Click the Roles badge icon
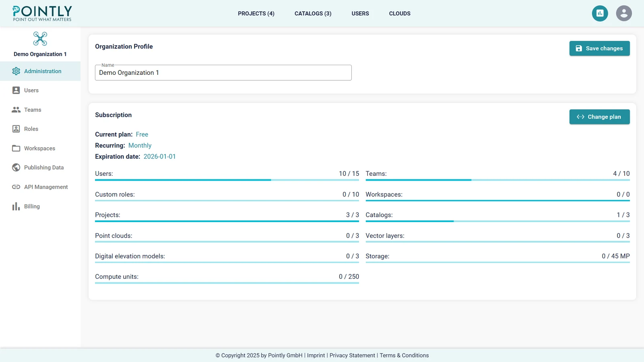 [16, 129]
